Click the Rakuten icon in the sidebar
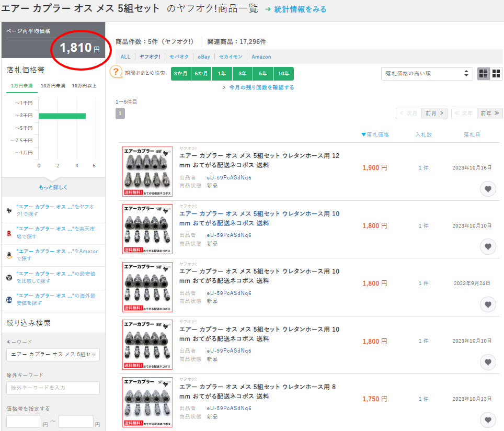The image size is (504, 431). (x=9, y=233)
